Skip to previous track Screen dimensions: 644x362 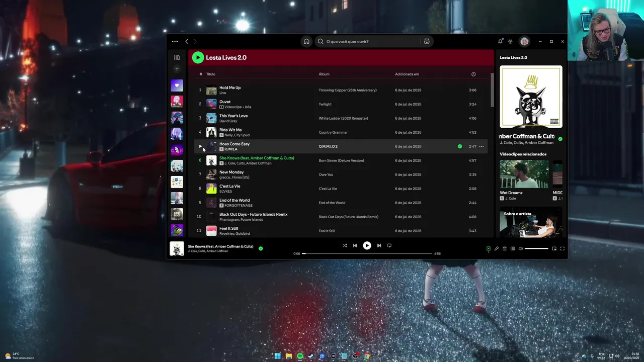click(x=355, y=245)
